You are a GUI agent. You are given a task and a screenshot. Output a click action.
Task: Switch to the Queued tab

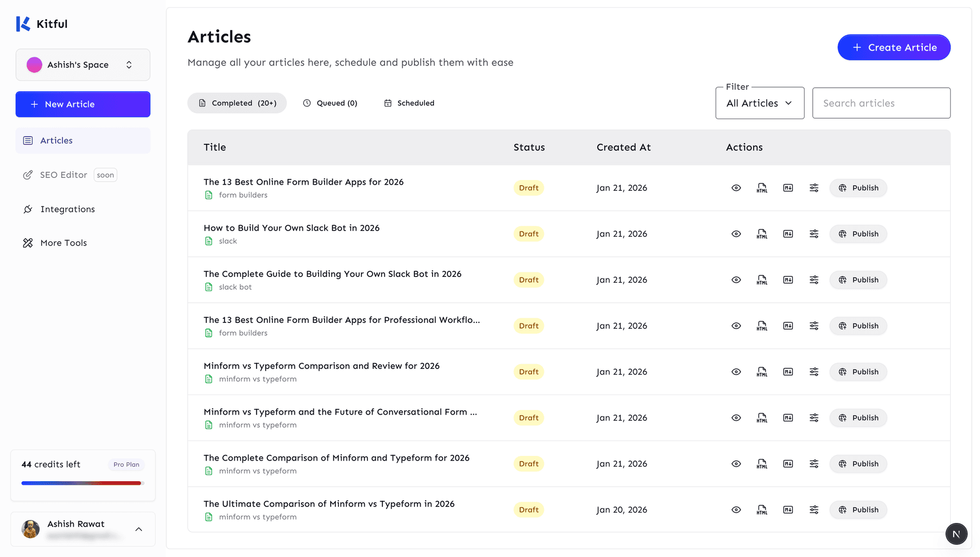[330, 103]
